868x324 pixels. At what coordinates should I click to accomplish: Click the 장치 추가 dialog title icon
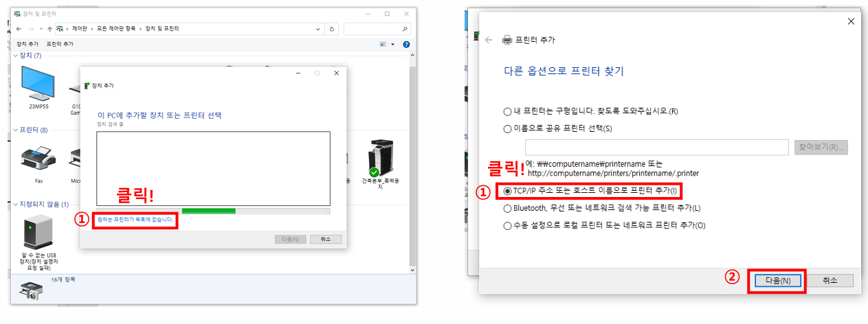pyautogui.click(x=87, y=86)
